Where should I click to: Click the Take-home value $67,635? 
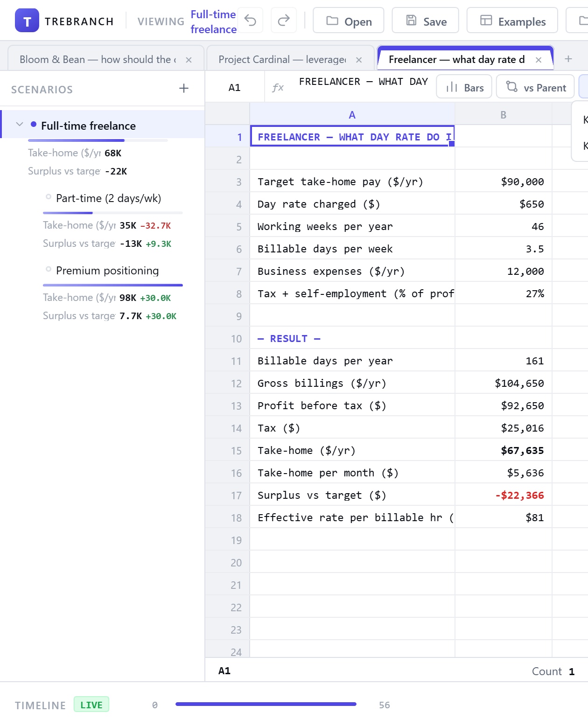(x=504, y=450)
